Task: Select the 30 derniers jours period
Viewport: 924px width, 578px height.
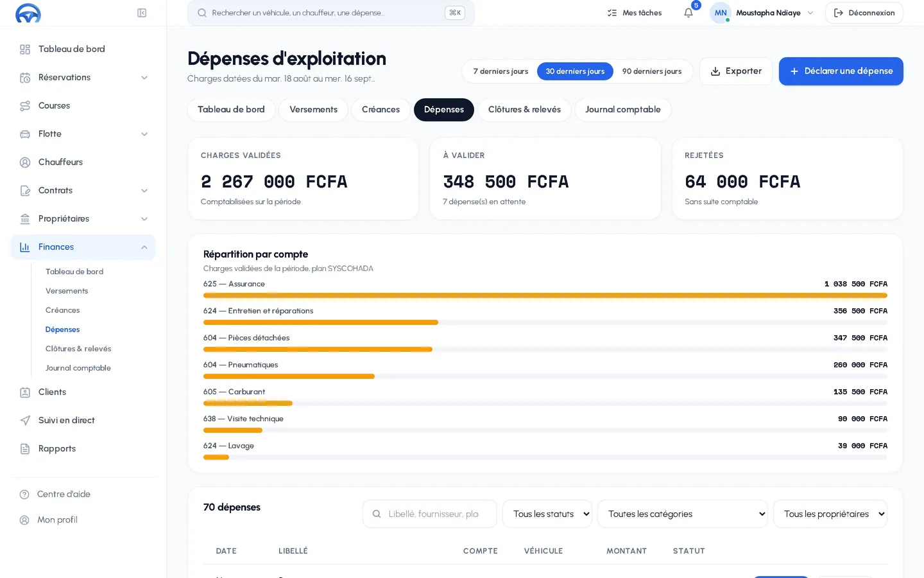Action: pyautogui.click(x=575, y=71)
